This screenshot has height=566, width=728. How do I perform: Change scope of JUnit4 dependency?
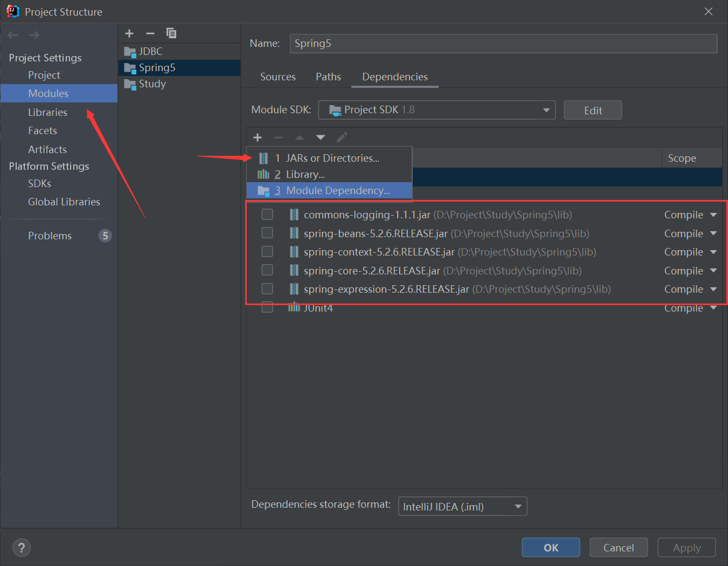pyautogui.click(x=690, y=308)
